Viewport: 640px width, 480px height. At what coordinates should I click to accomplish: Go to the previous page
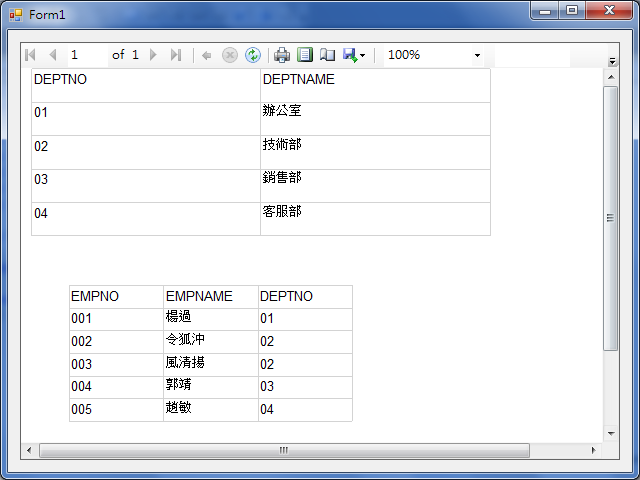[52, 55]
